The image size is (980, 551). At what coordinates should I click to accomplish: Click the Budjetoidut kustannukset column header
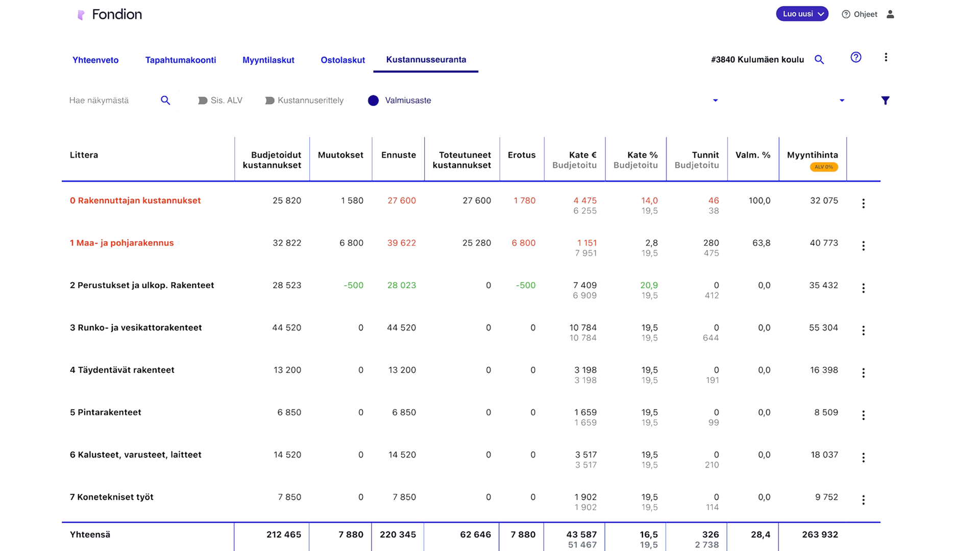(272, 160)
